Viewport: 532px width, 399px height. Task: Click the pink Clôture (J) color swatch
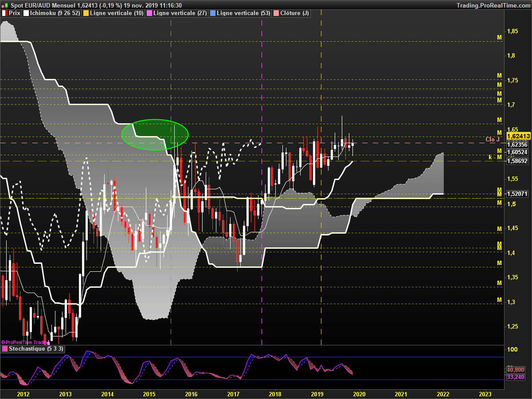point(276,13)
